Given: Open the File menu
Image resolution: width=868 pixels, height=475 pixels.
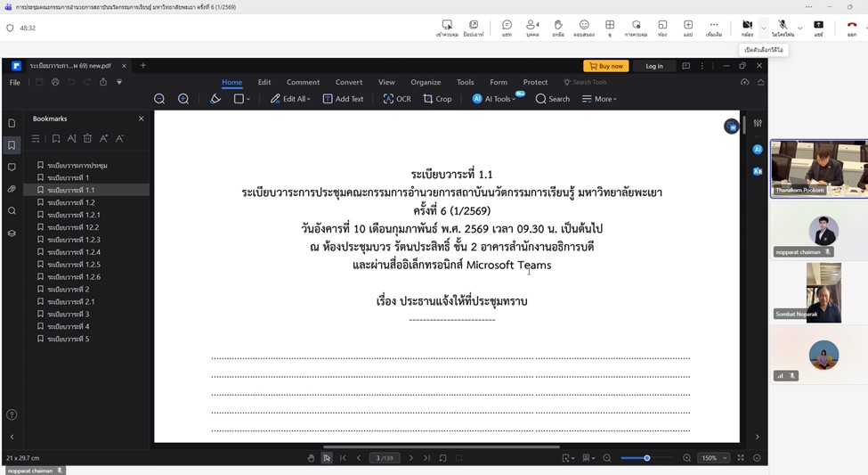Looking at the screenshot, I should (15, 82).
